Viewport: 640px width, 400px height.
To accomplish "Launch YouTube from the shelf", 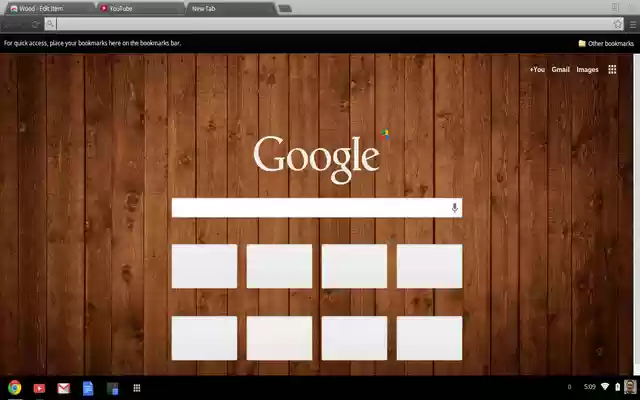I will (x=39, y=388).
